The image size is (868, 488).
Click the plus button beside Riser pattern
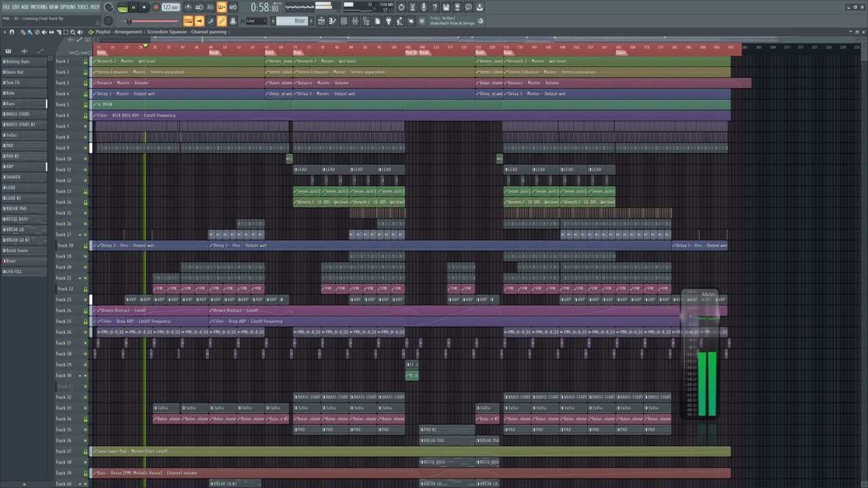click(311, 20)
